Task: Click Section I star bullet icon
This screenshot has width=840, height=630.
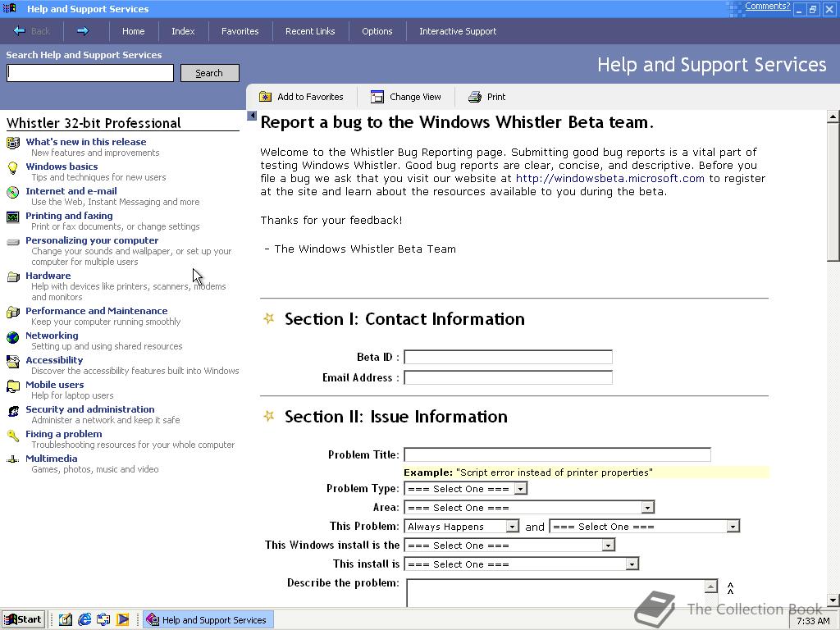Action: coord(269,318)
